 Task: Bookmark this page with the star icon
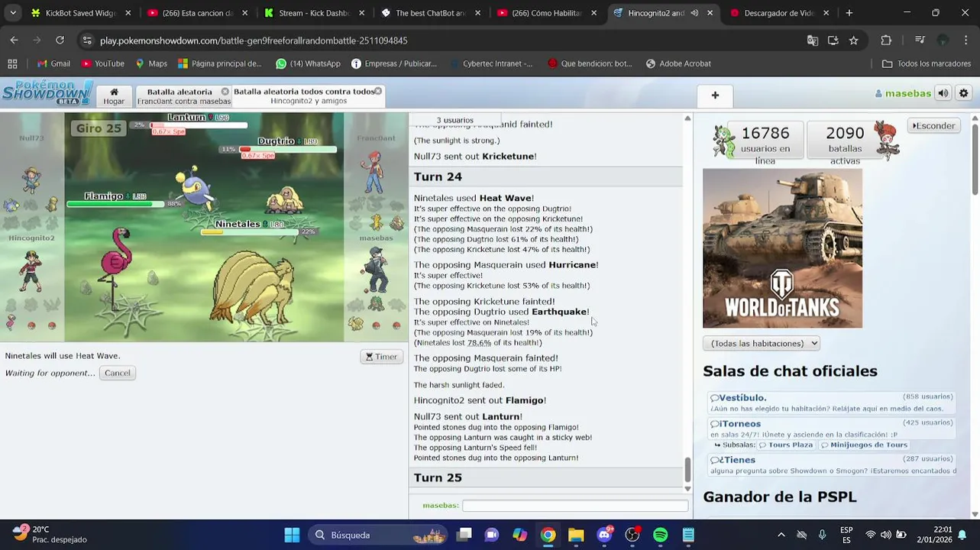coord(853,40)
